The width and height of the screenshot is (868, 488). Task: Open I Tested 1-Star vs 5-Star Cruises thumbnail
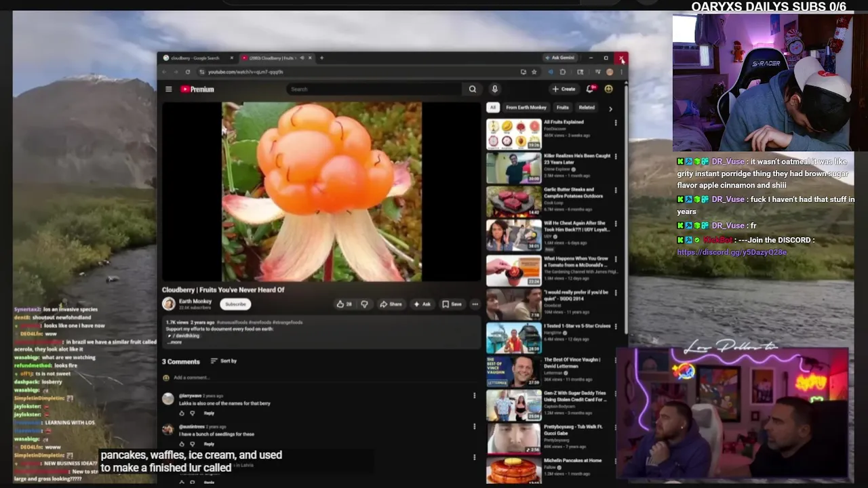tap(514, 338)
